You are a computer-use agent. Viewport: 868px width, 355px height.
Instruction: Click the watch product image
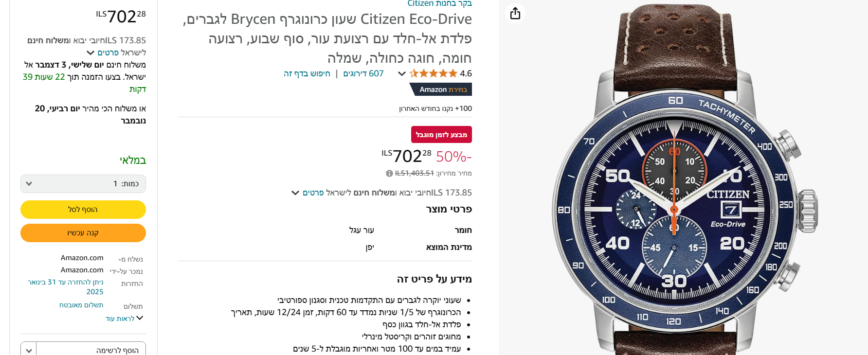click(683, 180)
